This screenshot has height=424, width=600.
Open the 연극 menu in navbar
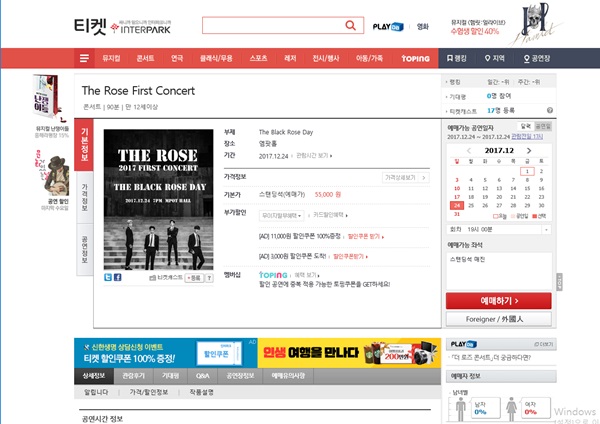pos(177,58)
